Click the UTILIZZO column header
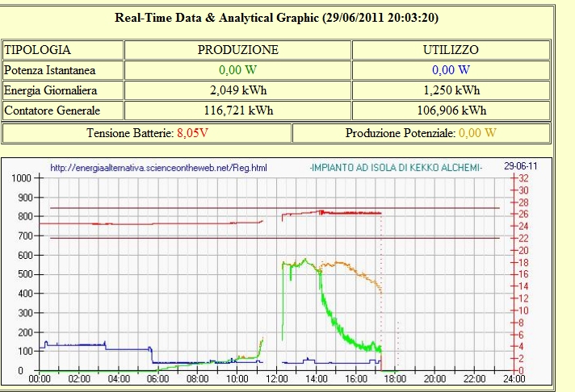This screenshot has height=392, width=575. pyautogui.click(x=451, y=50)
